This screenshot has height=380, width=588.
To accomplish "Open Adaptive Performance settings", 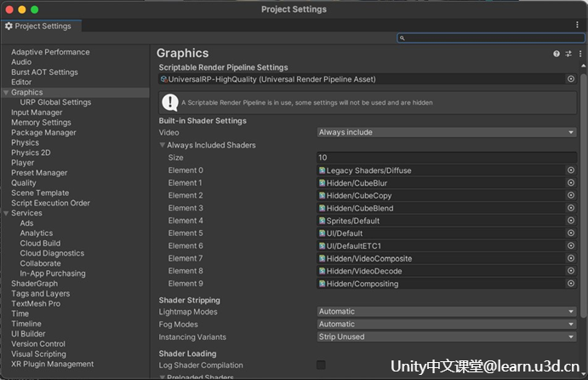I will click(50, 52).
